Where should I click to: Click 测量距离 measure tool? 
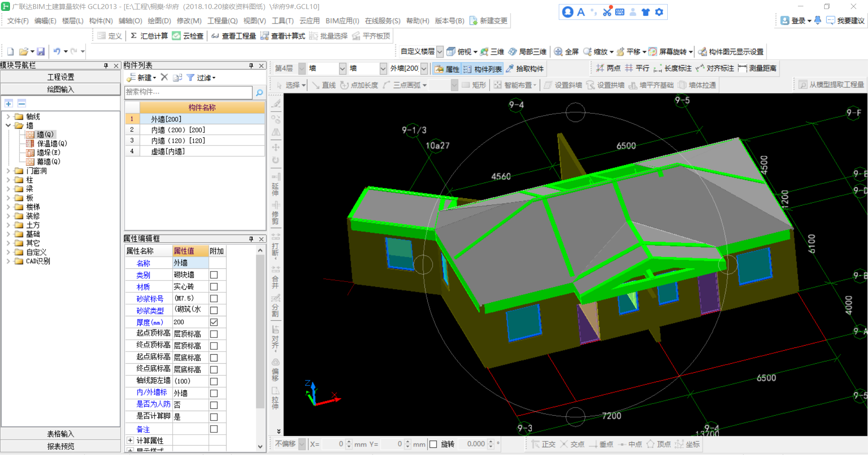[x=757, y=68]
